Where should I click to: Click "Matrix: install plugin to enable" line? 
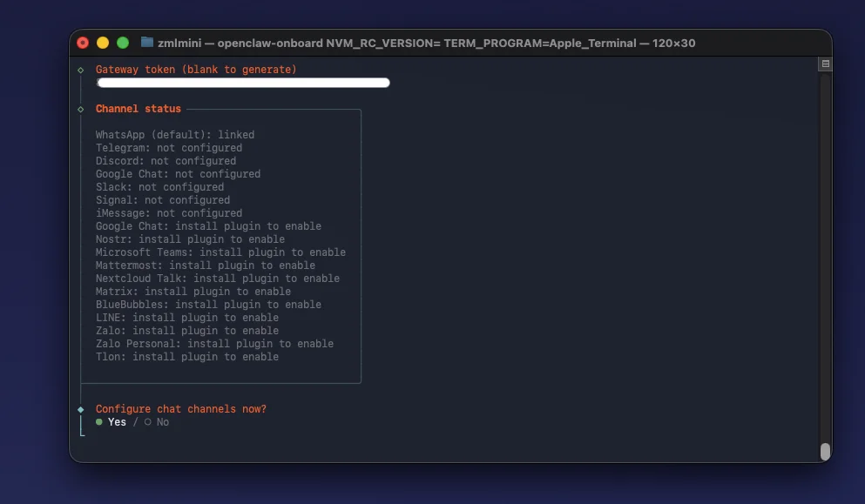click(193, 292)
